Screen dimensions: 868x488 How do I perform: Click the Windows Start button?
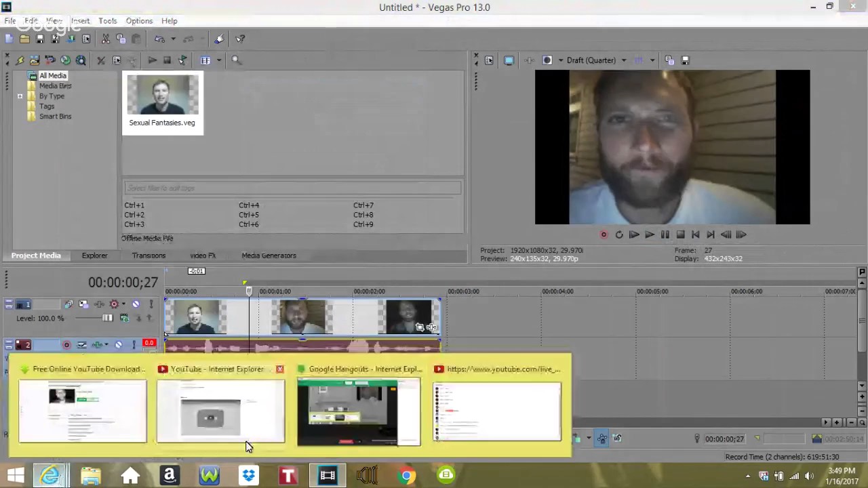[x=15, y=476]
